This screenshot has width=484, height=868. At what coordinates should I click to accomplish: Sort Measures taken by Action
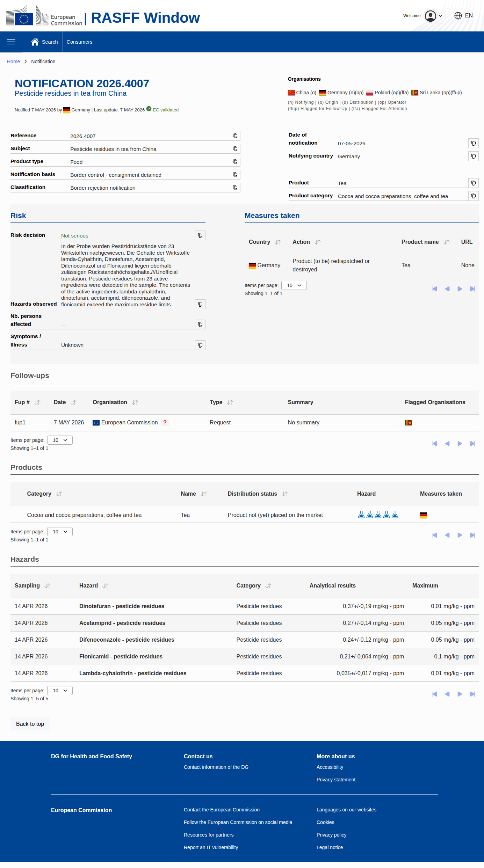click(318, 242)
